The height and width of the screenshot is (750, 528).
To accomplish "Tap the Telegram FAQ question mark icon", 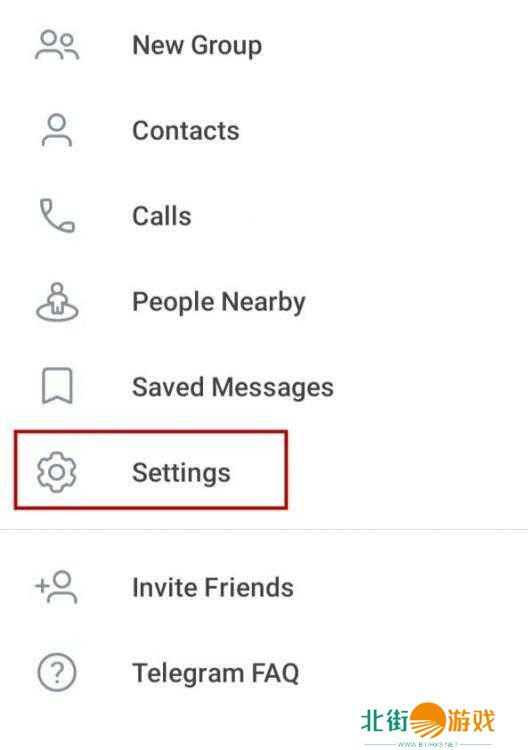I will 56,673.
